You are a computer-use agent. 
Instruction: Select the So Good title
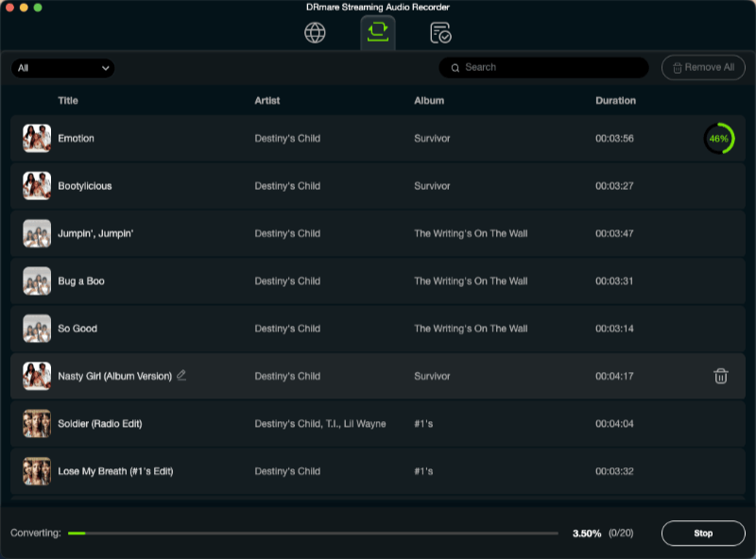click(77, 329)
